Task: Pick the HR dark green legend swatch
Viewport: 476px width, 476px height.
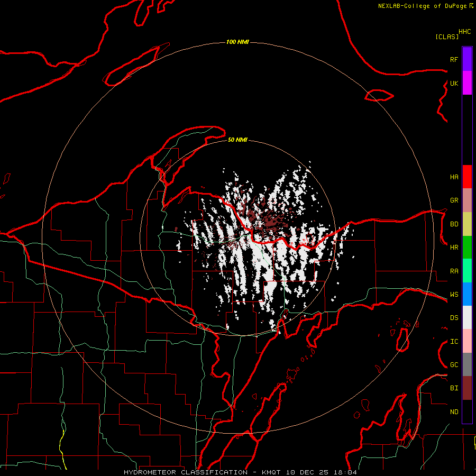Action: tap(467, 248)
